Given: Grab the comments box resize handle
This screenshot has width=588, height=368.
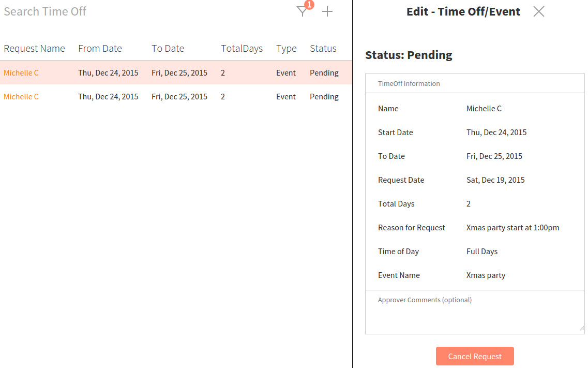Looking at the screenshot, I should point(581,328).
